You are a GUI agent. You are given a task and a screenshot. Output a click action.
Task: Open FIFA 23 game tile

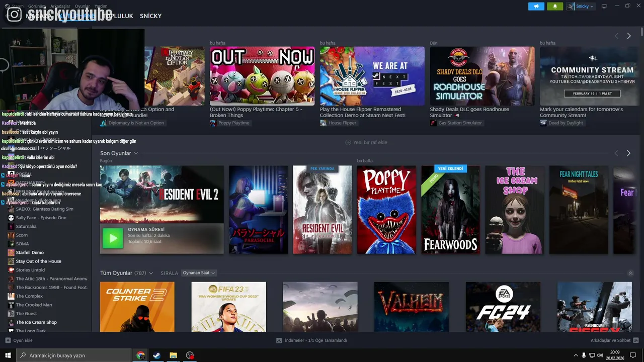coord(228,307)
